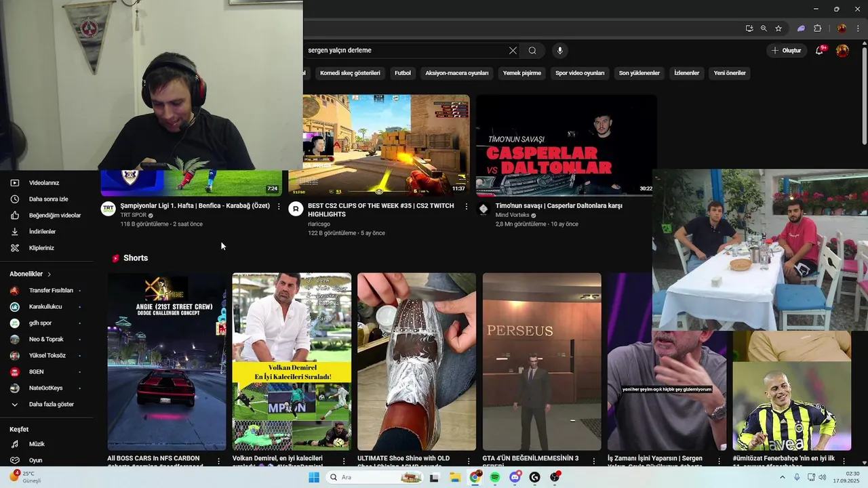The height and width of the screenshot is (488, 868).
Task: Start voice search with the microphone icon
Action: tap(559, 50)
